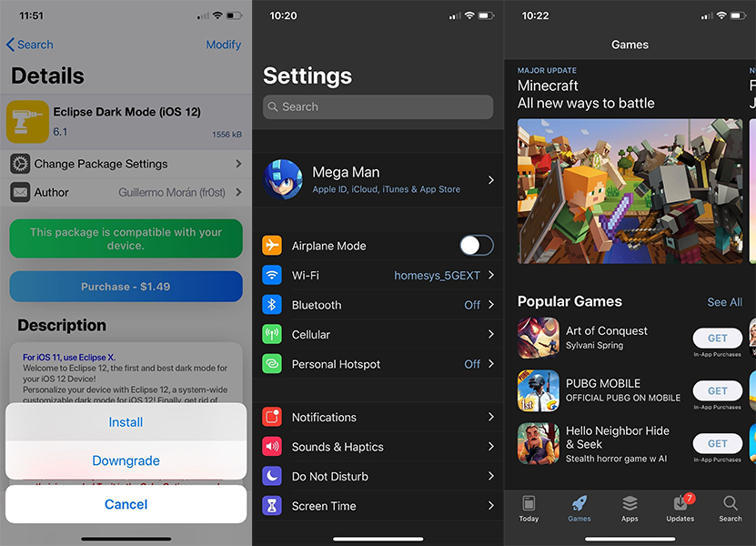Toggle the Airplane Mode switch
The image size is (756, 546).
(477, 246)
